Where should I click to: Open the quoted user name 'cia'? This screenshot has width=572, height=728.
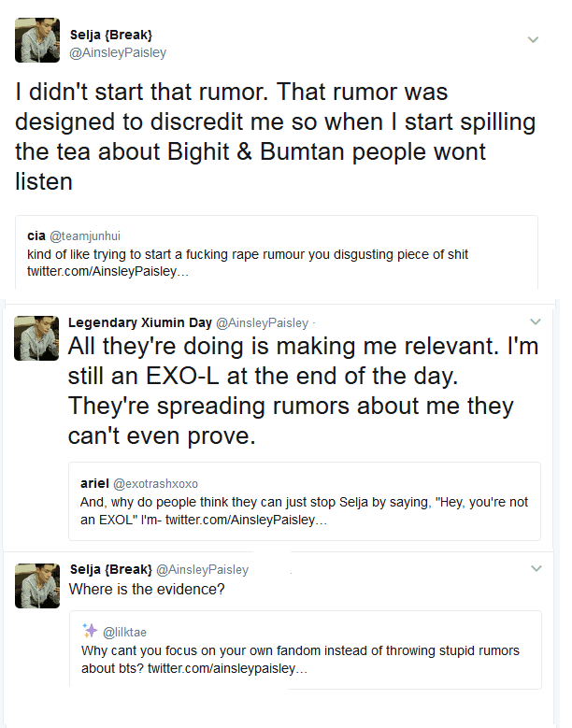pos(36,237)
